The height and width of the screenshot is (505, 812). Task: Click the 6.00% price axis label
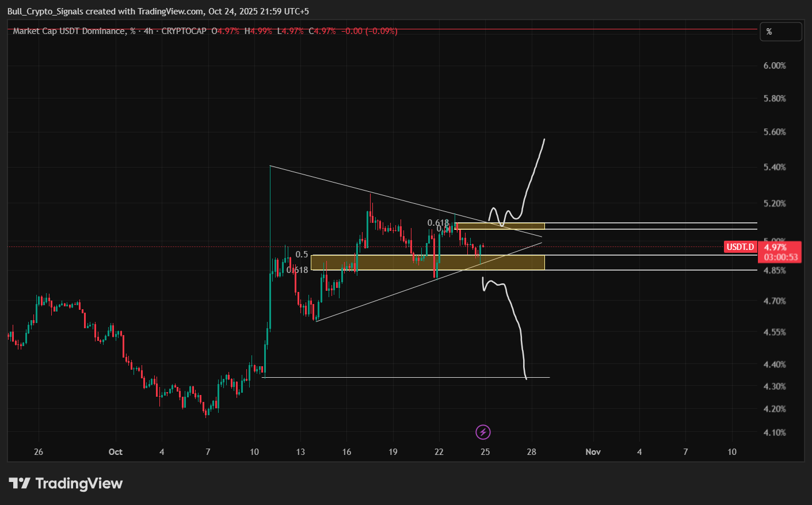pos(774,66)
